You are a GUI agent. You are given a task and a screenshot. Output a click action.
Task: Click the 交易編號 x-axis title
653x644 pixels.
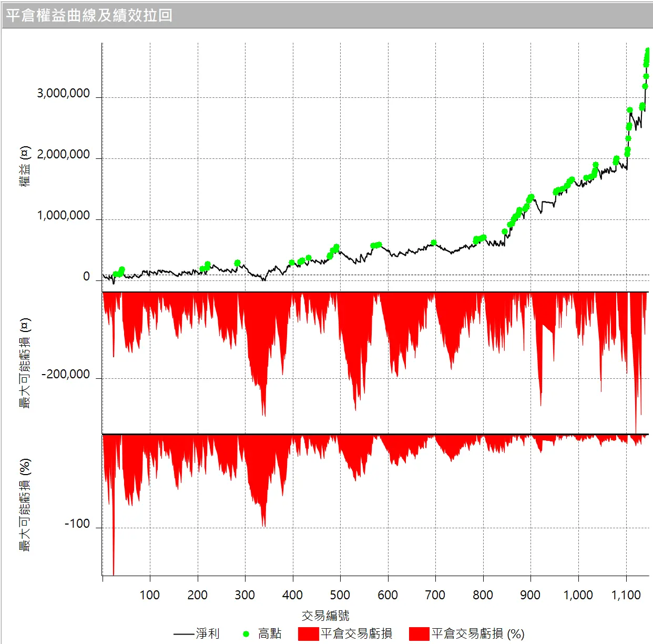(325, 615)
